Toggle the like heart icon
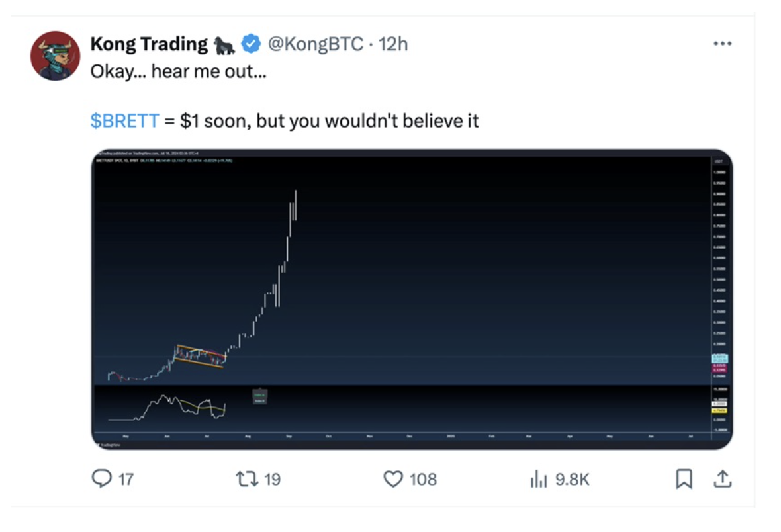The height and width of the screenshot is (532, 781). click(x=393, y=478)
